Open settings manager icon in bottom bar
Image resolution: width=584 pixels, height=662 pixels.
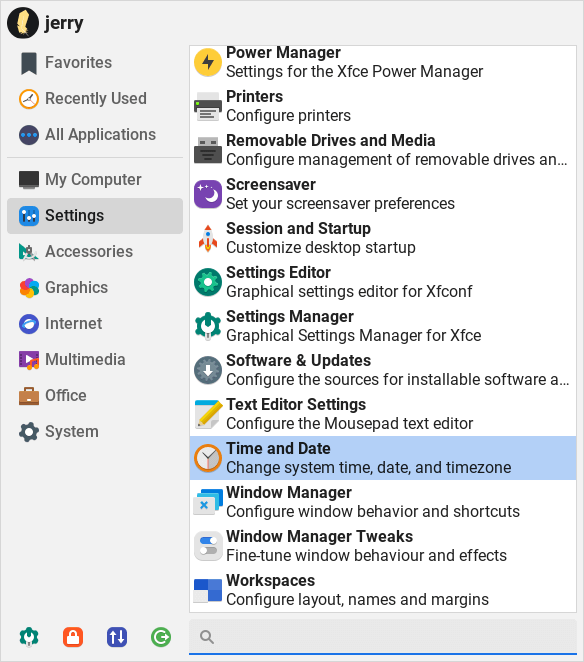pyautogui.click(x=29, y=637)
